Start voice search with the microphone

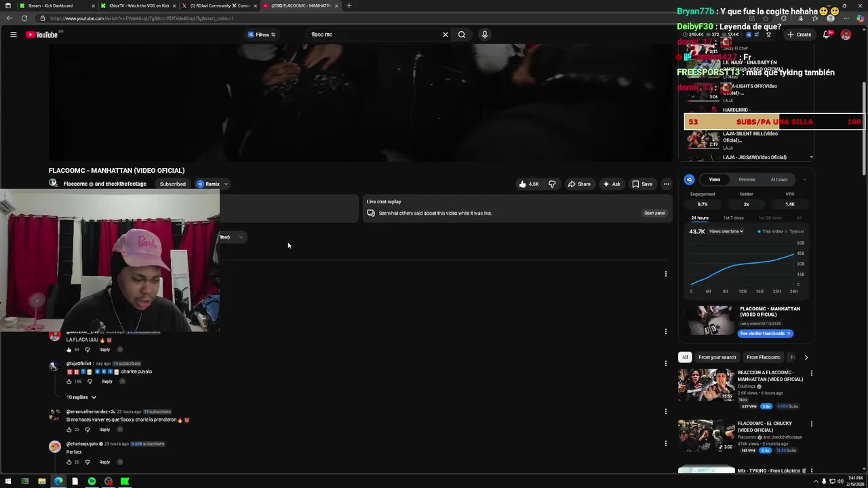pyautogui.click(x=484, y=35)
